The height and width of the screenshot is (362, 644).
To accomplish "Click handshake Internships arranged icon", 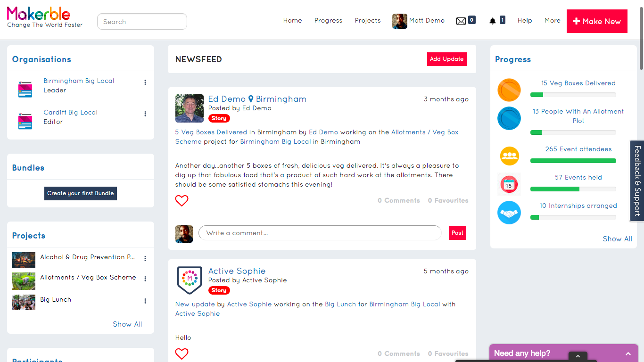I will coord(509,213).
